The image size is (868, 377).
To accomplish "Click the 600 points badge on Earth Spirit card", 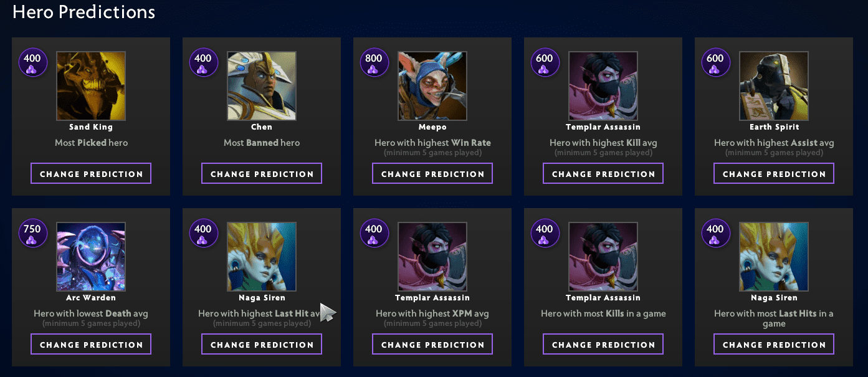I will [715, 63].
